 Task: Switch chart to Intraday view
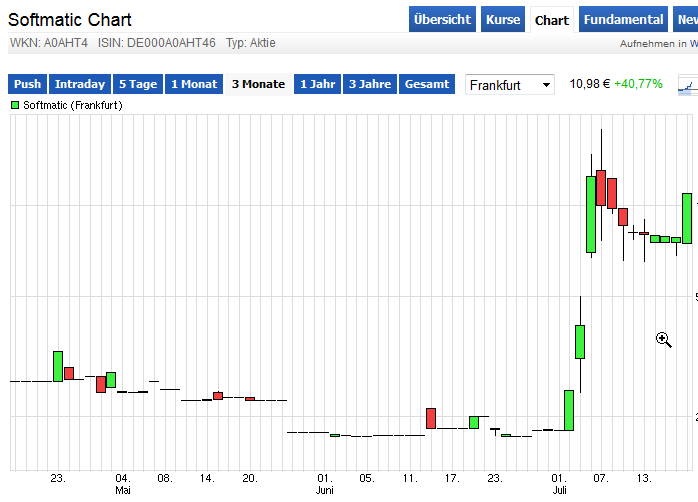pos(80,85)
